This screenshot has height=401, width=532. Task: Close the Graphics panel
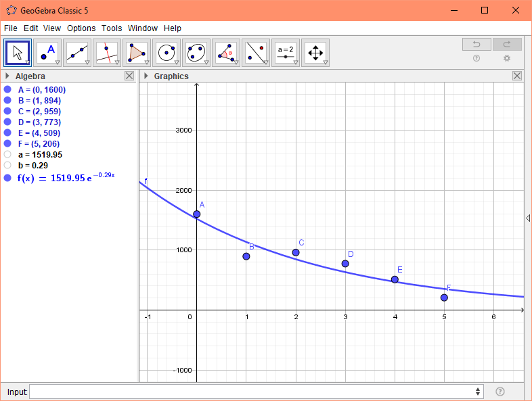(x=517, y=76)
